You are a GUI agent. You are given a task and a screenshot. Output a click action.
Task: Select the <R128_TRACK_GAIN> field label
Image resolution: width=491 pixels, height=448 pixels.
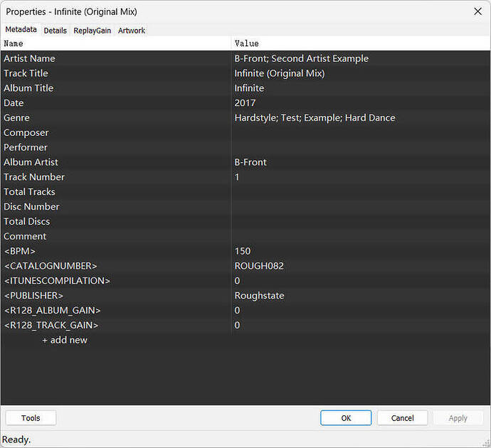tap(51, 325)
